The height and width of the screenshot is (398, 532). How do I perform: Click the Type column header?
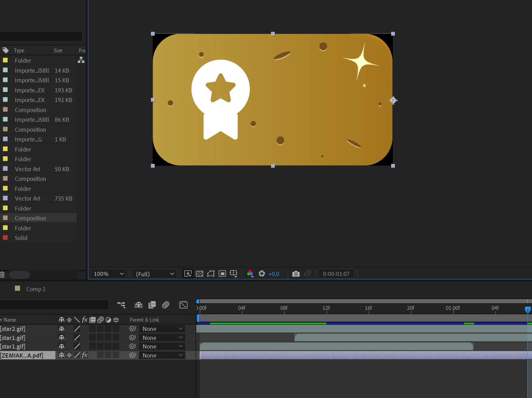(x=19, y=50)
